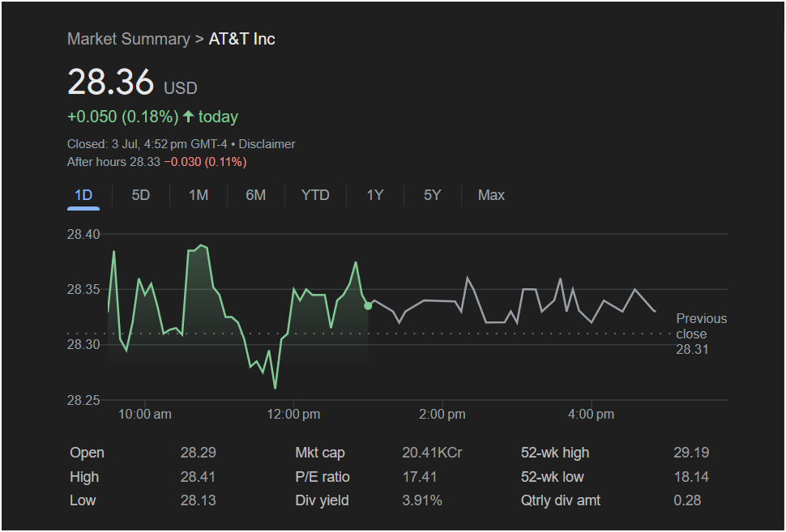Click the 52-wk low label
The width and height of the screenshot is (786, 532).
(553, 477)
